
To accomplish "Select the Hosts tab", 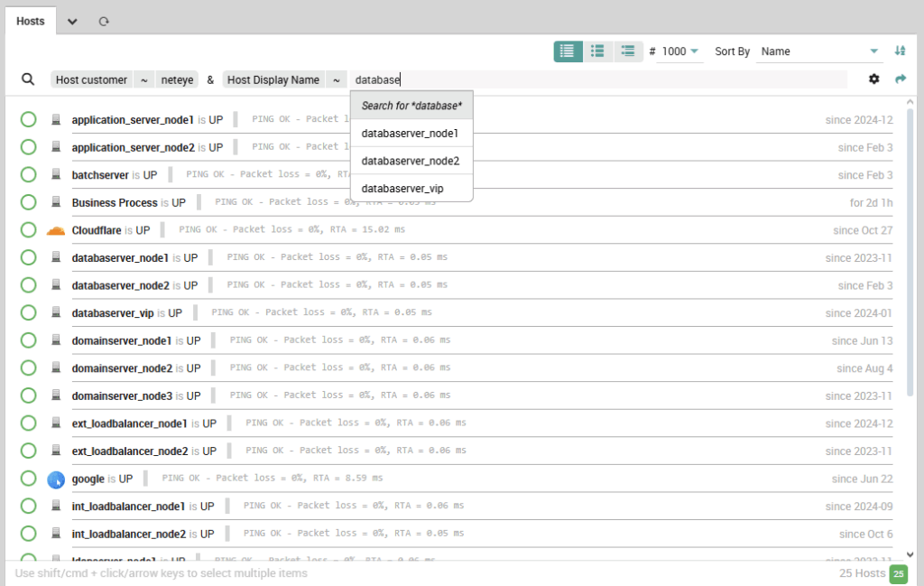I will point(31,21).
